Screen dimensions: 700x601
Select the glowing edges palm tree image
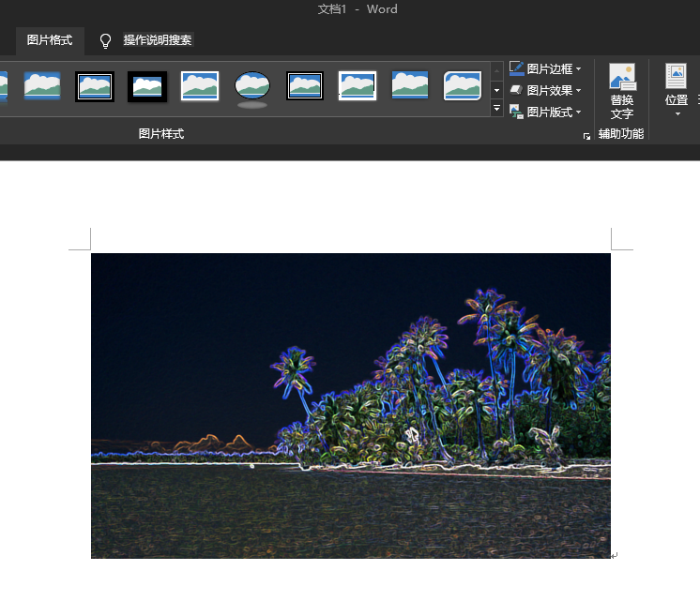click(x=350, y=405)
